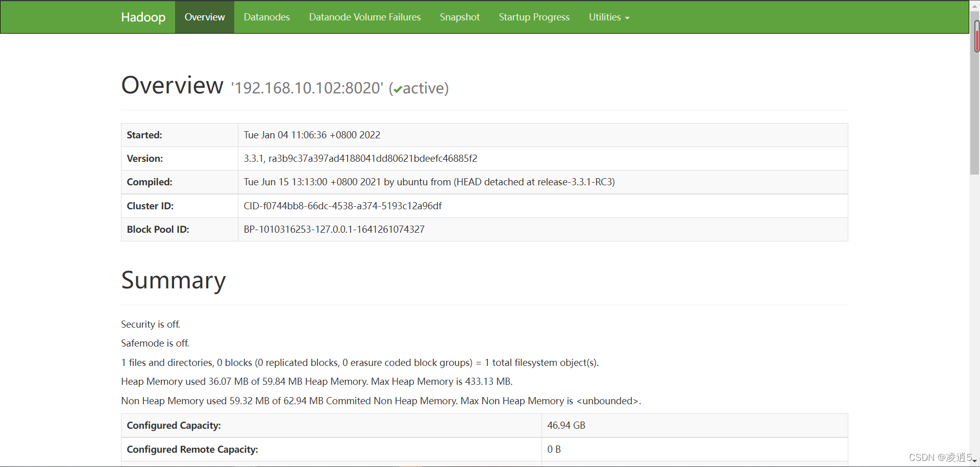Image resolution: width=980 pixels, height=467 pixels.
Task: Click the Configured Capacity: label
Action: coord(174,425)
